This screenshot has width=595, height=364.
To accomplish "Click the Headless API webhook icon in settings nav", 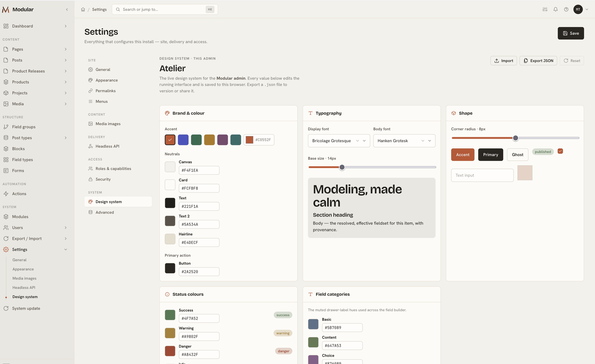I will 91,146.
